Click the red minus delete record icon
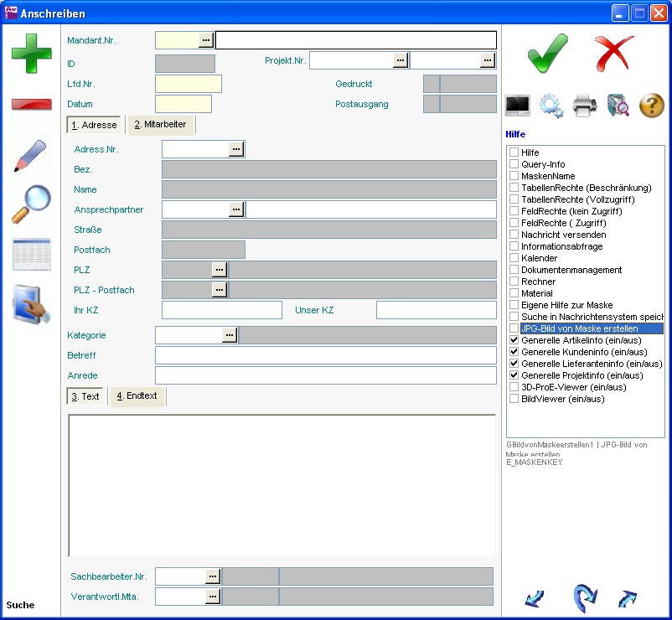 (31, 105)
